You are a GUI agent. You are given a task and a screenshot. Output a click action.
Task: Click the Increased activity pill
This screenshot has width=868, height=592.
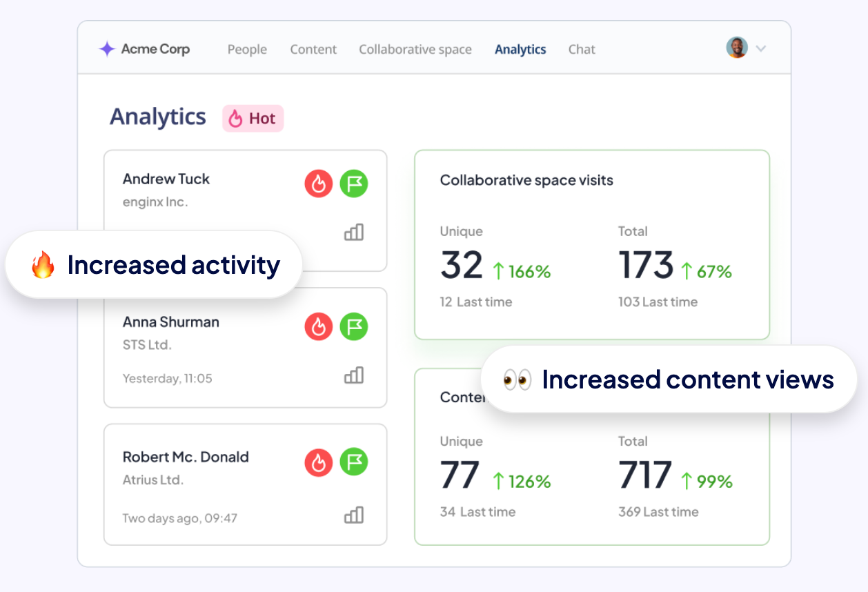[155, 265]
